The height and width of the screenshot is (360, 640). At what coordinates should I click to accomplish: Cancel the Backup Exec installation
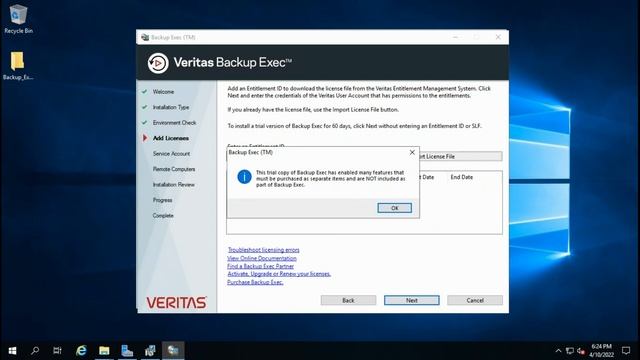click(475, 300)
